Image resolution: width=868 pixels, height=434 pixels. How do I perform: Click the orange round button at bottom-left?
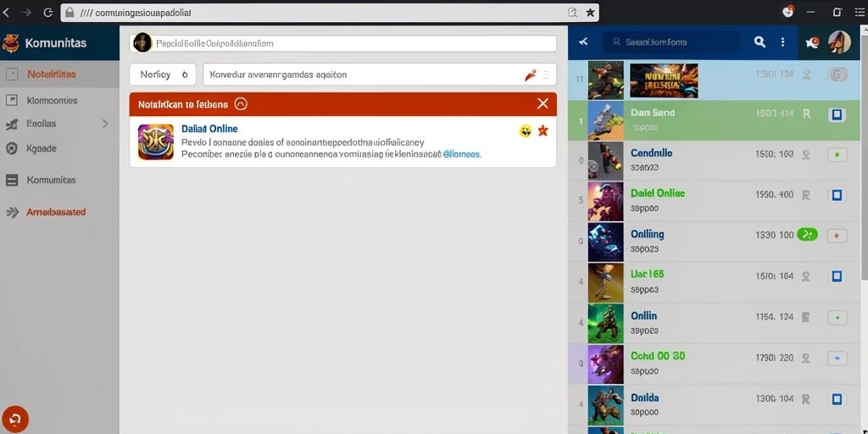point(15,419)
